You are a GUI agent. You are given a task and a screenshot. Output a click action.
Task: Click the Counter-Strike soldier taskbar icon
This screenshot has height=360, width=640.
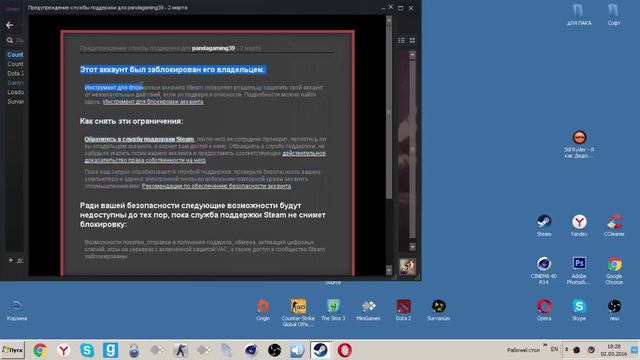pyautogui.click(x=180, y=350)
